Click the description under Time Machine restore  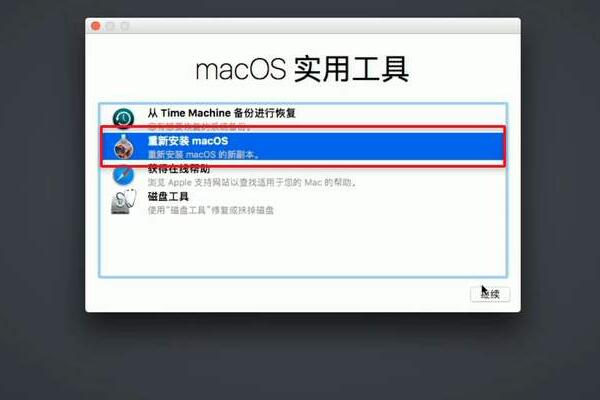199,126
